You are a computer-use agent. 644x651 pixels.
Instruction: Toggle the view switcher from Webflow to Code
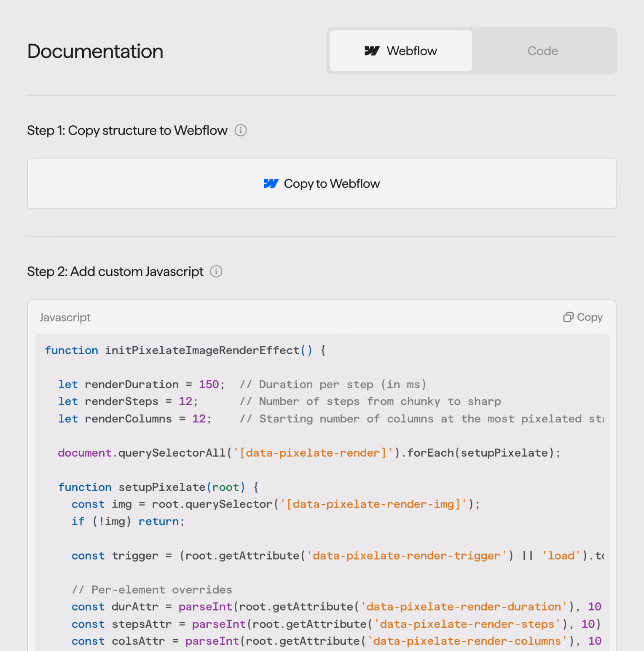pos(543,51)
